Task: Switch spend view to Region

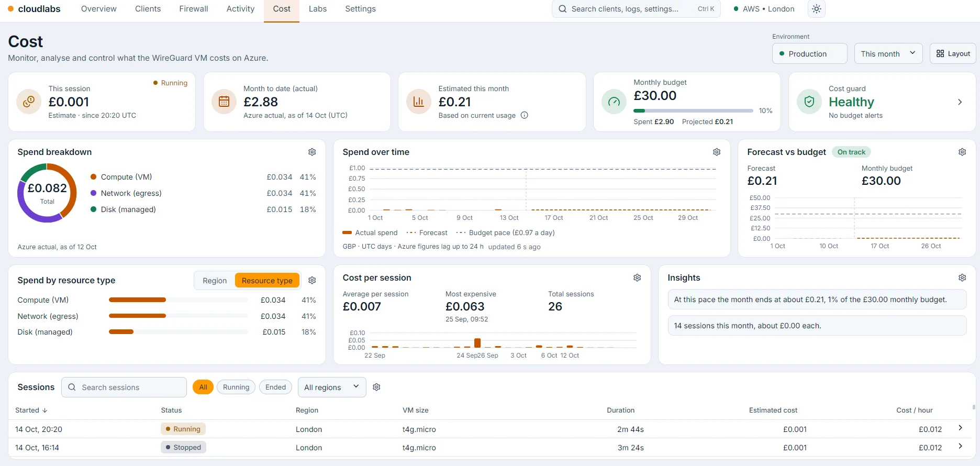Action: click(215, 281)
